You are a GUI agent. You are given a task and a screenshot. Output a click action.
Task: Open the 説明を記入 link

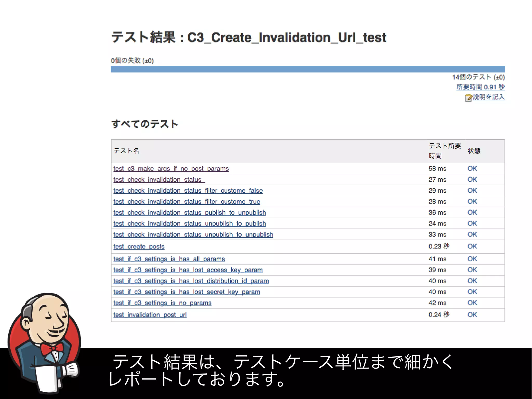[x=489, y=97]
